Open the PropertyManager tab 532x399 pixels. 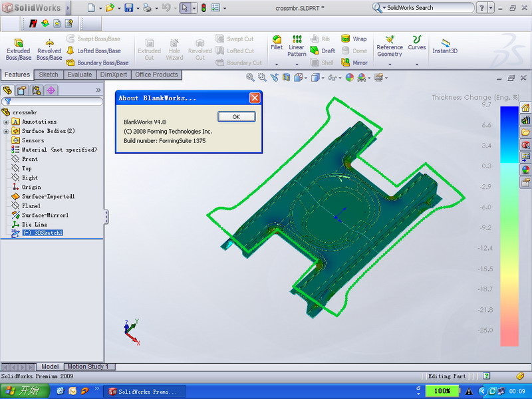click(x=22, y=90)
